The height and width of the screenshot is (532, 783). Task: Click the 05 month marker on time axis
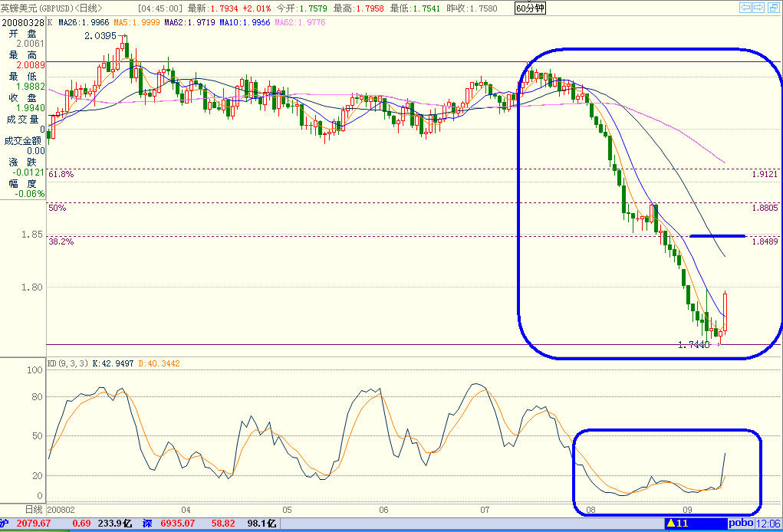287,510
